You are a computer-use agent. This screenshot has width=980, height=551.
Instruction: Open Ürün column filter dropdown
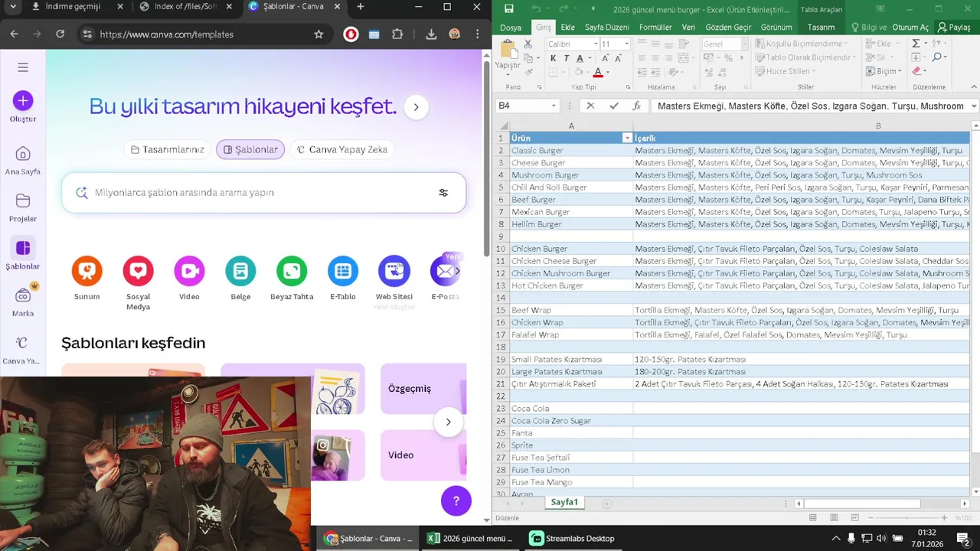(x=627, y=139)
